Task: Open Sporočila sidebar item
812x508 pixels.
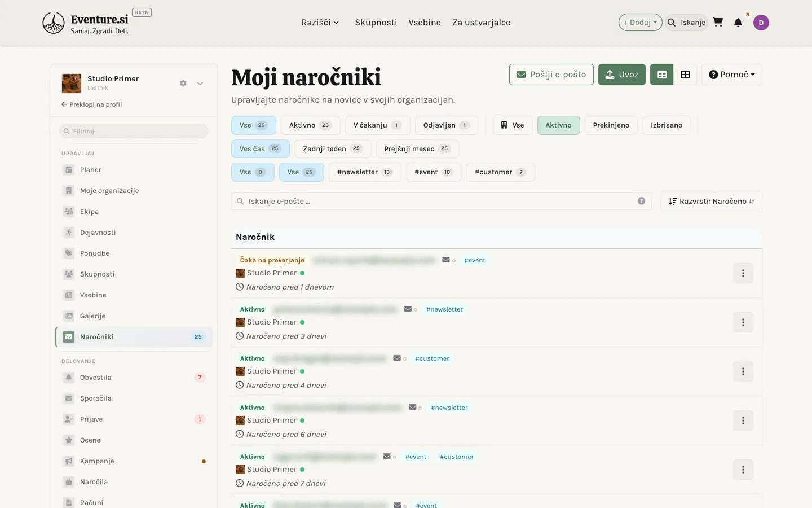Action: pos(134,398)
